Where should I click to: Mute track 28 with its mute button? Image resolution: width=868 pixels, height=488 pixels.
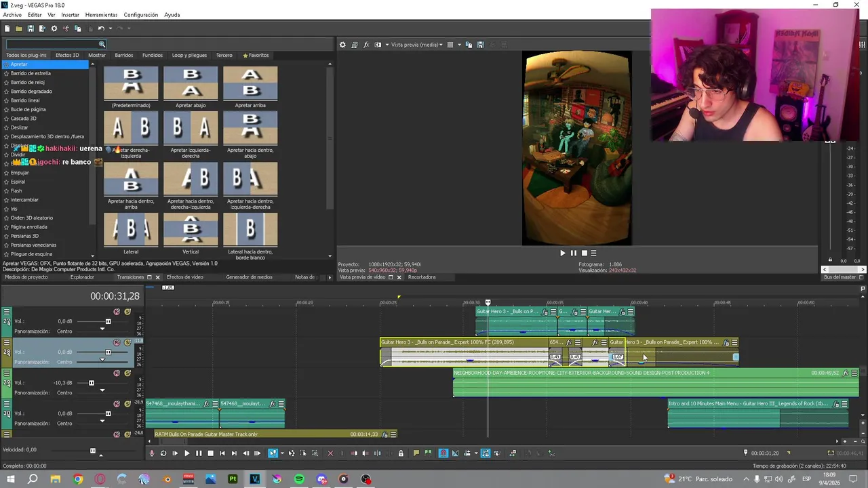(x=117, y=342)
